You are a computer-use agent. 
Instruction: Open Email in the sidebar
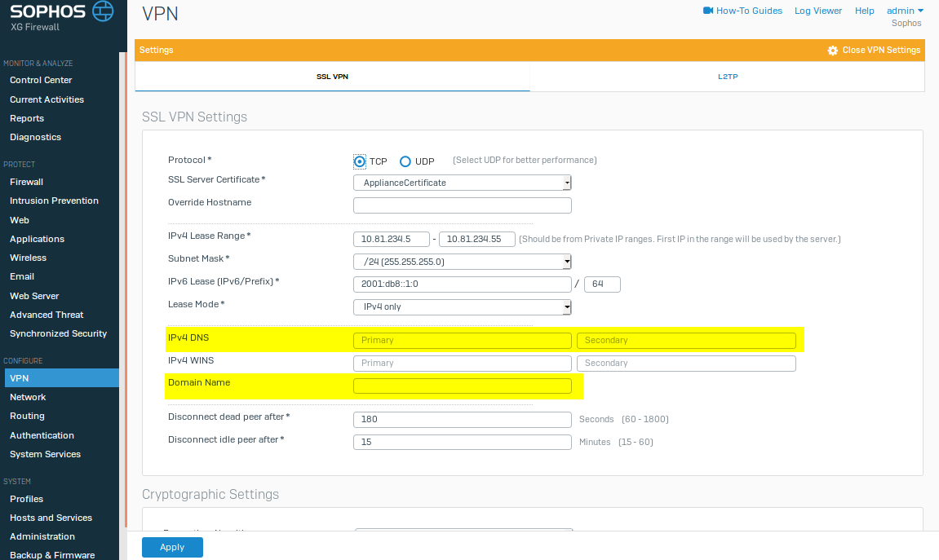pyautogui.click(x=21, y=276)
